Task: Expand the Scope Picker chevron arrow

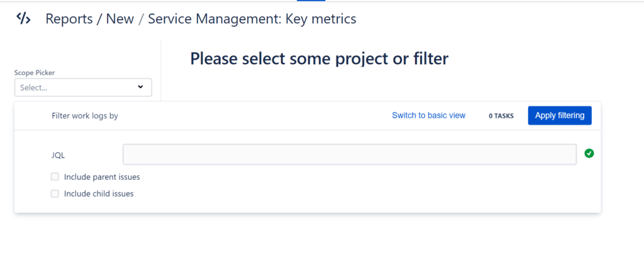Action: tap(140, 87)
